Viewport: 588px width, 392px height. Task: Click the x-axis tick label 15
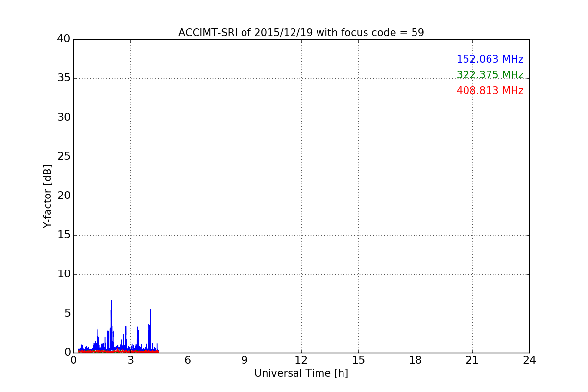[x=358, y=360]
